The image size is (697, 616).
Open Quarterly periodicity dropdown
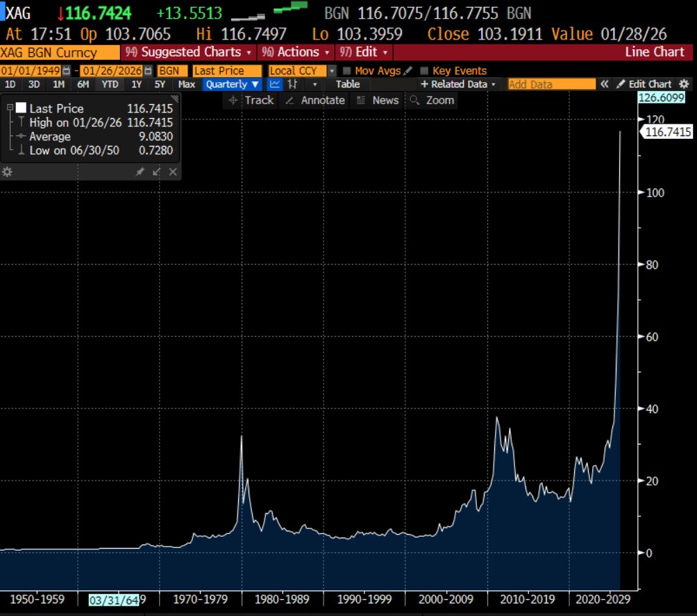[x=232, y=84]
